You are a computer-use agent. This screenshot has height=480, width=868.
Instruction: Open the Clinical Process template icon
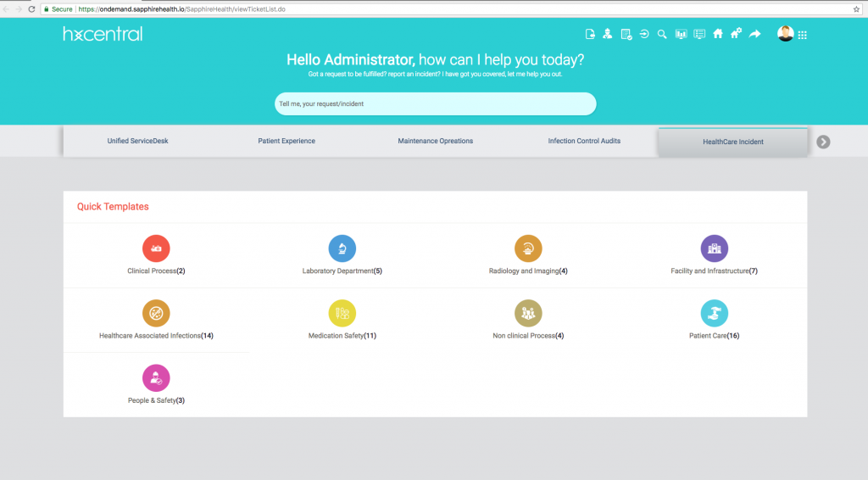point(156,248)
